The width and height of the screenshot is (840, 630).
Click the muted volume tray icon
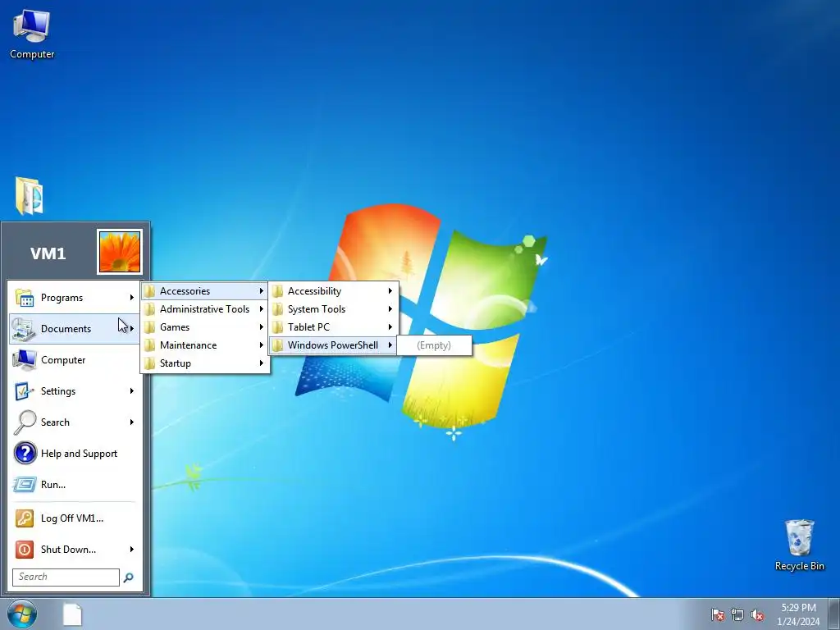pos(757,615)
